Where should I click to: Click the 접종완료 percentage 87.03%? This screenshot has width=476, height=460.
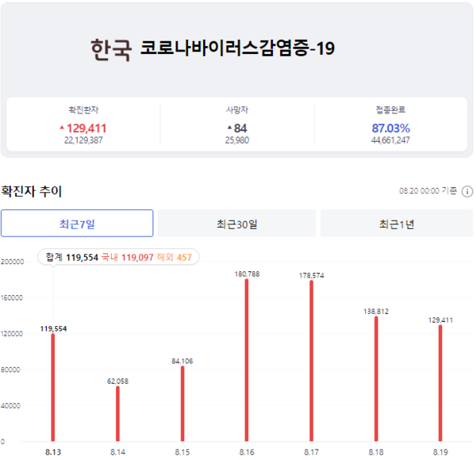tap(390, 128)
